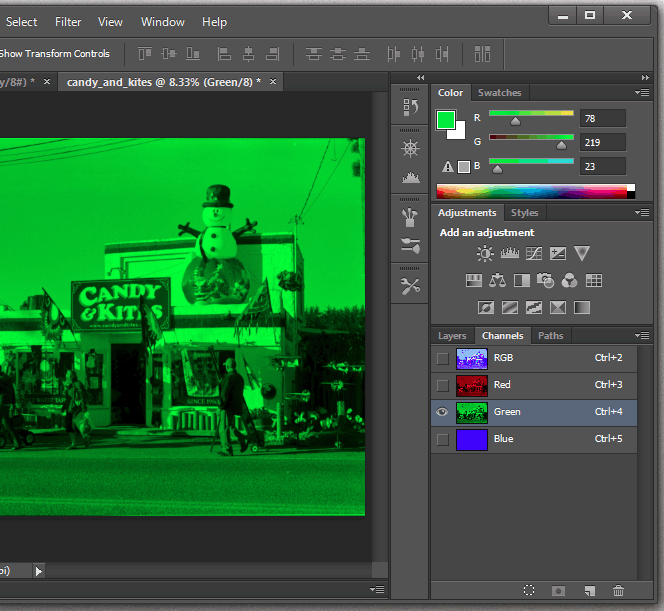This screenshot has width=664, height=611.
Task: Hide the Green channel eye icon
Action: (x=442, y=412)
